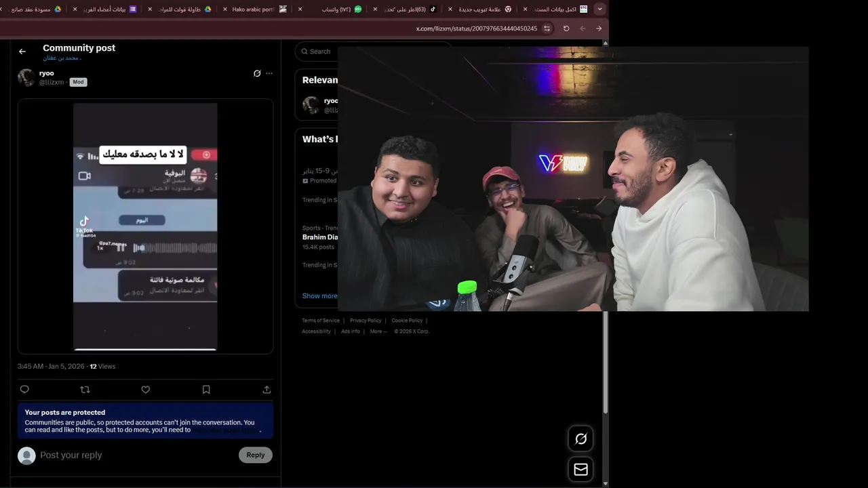Open Accessibility footer link
Viewport: 868px width, 488px height.
(316, 331)
